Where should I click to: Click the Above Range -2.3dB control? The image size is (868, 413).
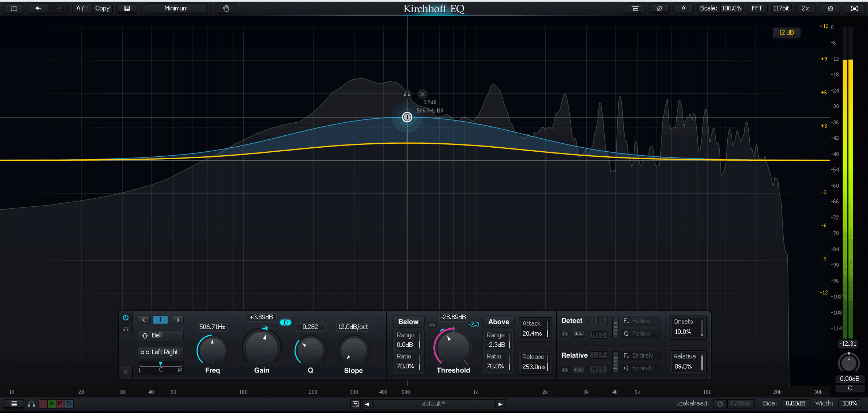498,340
